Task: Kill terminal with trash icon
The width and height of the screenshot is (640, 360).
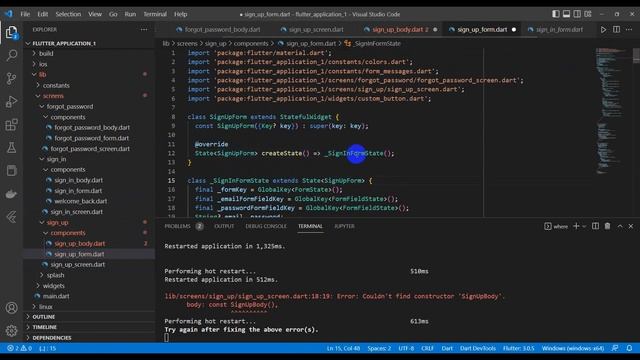Action: pos(607,226)
